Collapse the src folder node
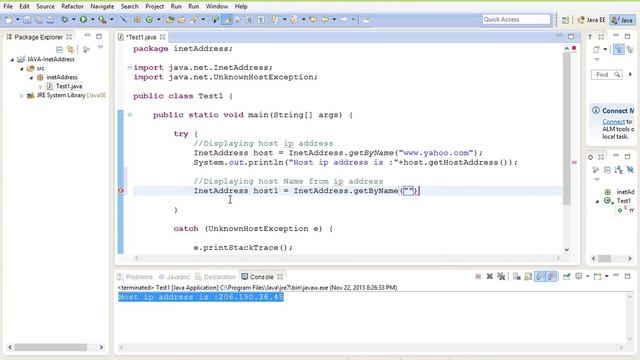The width and height of the screenshot is (640, 360). click(22, 69)
